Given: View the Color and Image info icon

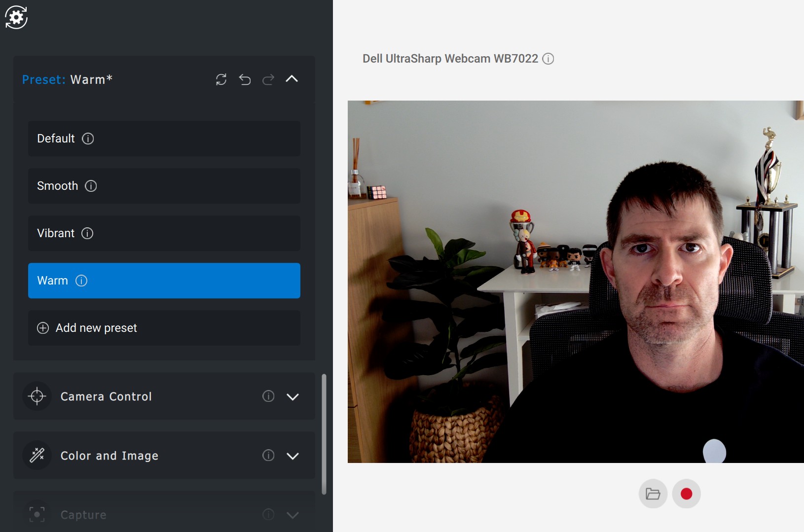Looking at the screenshot, I should [x=268, y=456].
